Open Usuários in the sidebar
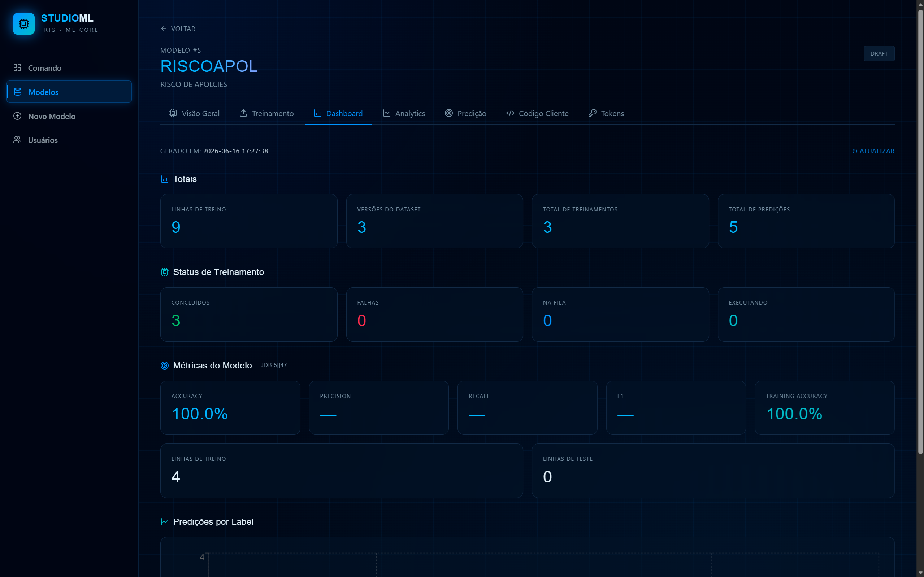This screenshot has height=577, width=924. (x=69, y=140)
